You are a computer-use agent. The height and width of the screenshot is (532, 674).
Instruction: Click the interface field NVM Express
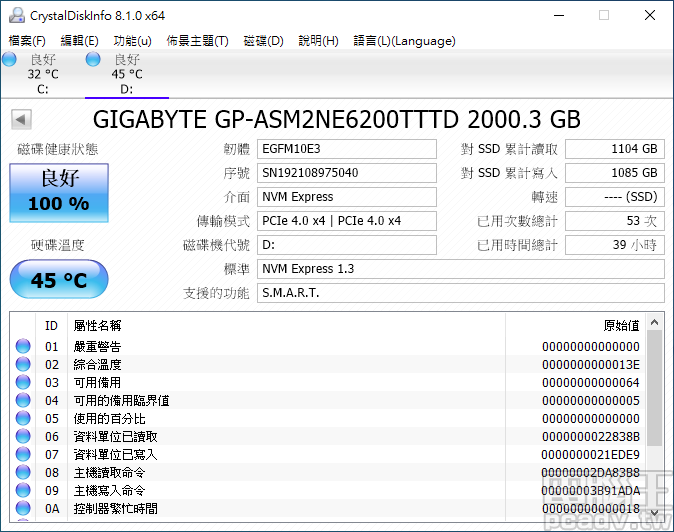(347, 197)
